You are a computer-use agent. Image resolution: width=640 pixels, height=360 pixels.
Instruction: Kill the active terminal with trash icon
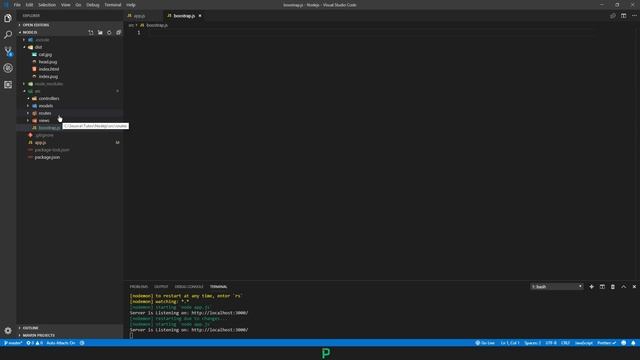[613, 287]
